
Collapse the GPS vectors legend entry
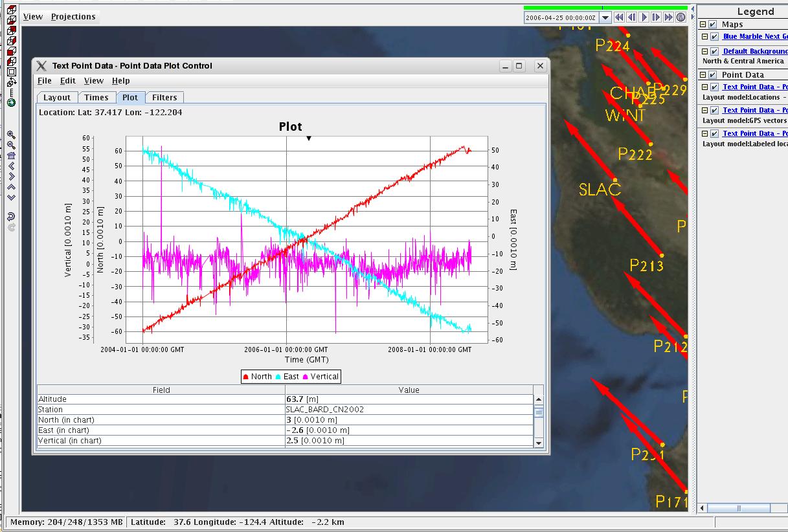pyautogui.click(x=705, y=111)
